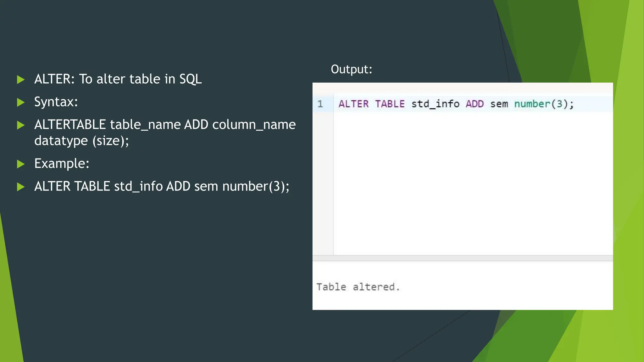
Task: Click the empty editor area below line 1
Action: tap(472, 182)
